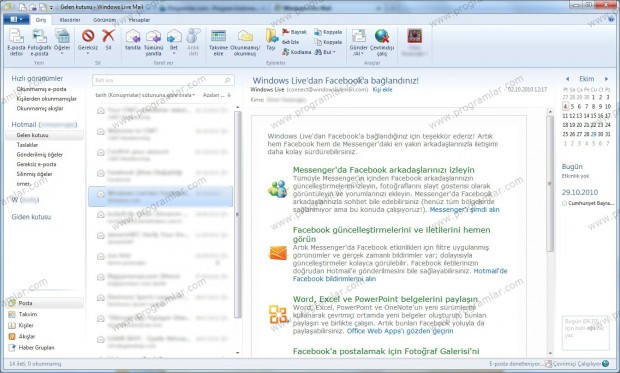Open the blue application menu button
Image resolution: width=620 pixels, height=373 pixels.
16,19
